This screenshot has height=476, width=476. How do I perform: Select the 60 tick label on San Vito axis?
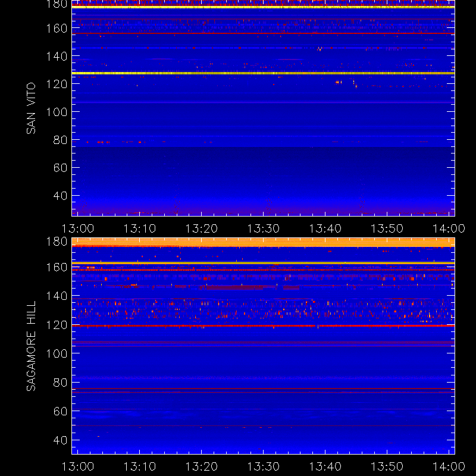tap(60, 168)
